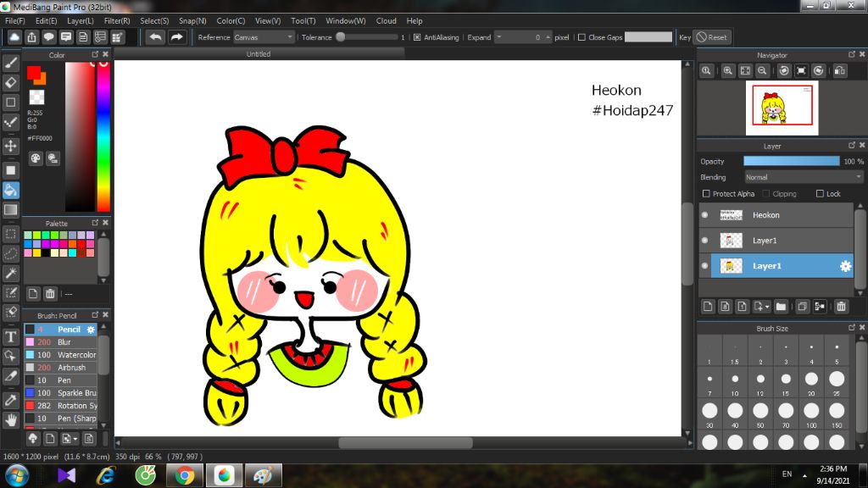The width and height of the screenshot is (868, 488).
Task: Open the Expand pixel dropdown
Action: 498,37
